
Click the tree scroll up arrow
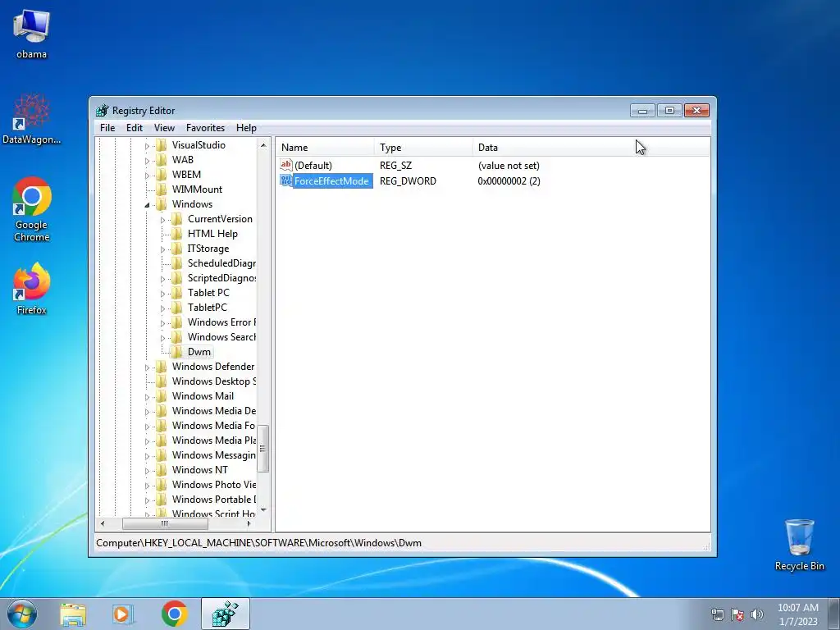[x=263, y=144]
